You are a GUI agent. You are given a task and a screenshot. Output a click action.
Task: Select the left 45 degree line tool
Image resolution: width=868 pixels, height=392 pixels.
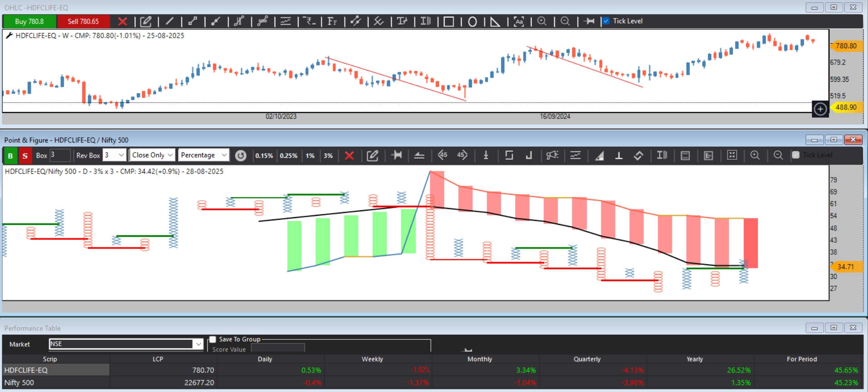point(442,155)
